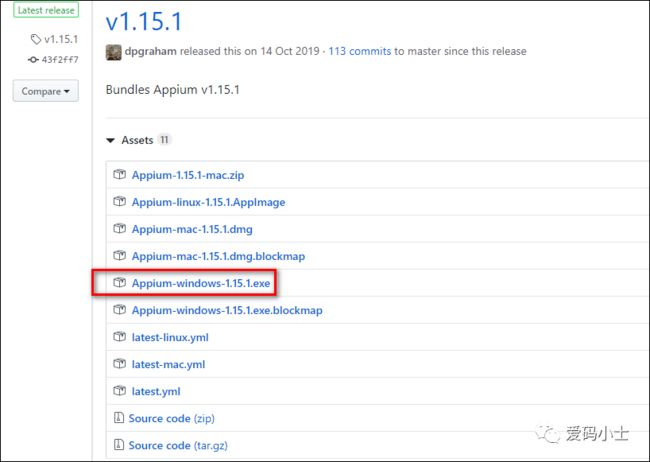Image resolution: width=650 pixels, height=462 pixels.
Task: Open dpgraham's profile link
Action: pos(150,51)
